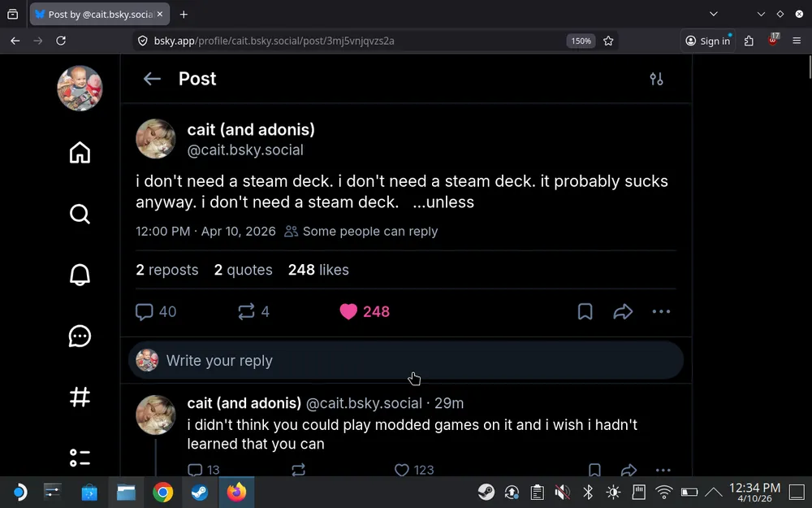Image resolution: width=812 pixels, height=508 pixels.
Task: Open the main post's three-dot menu
Action: tap(661, 312)
